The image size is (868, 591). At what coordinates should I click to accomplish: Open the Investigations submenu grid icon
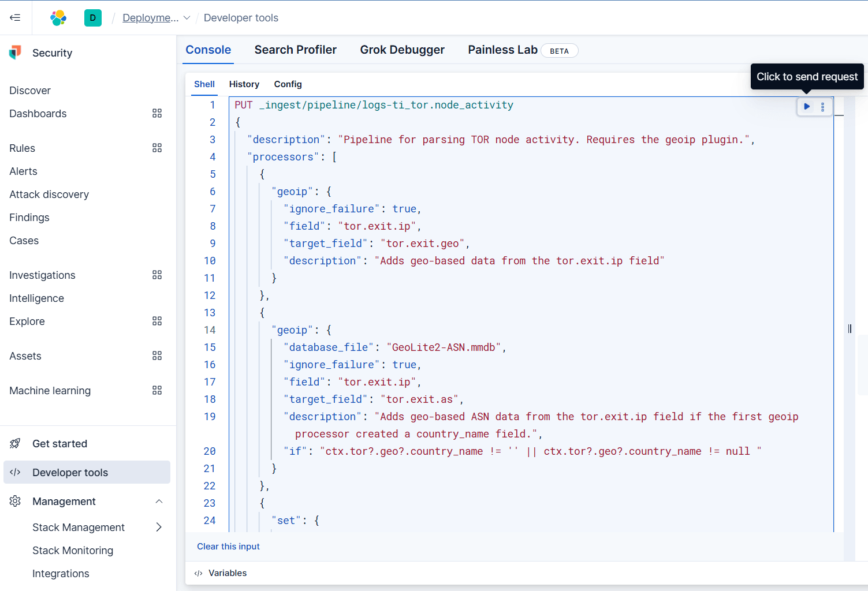157,275
